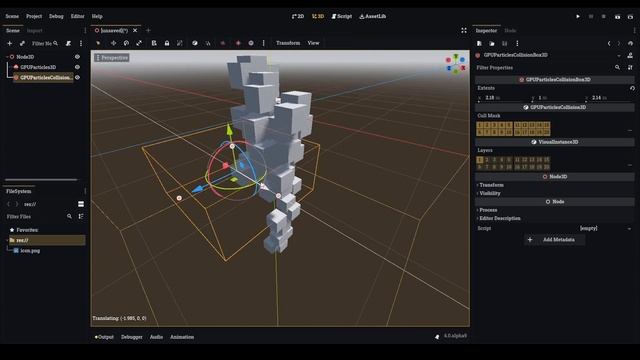Open the Help menu
The width and height of the screenshot is (640, 360).
click(97, 16)
